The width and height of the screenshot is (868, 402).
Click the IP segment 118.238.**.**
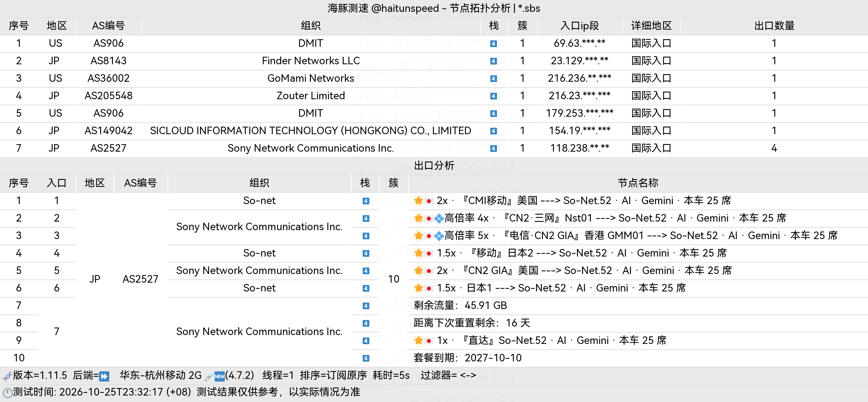tap(580, 148)
